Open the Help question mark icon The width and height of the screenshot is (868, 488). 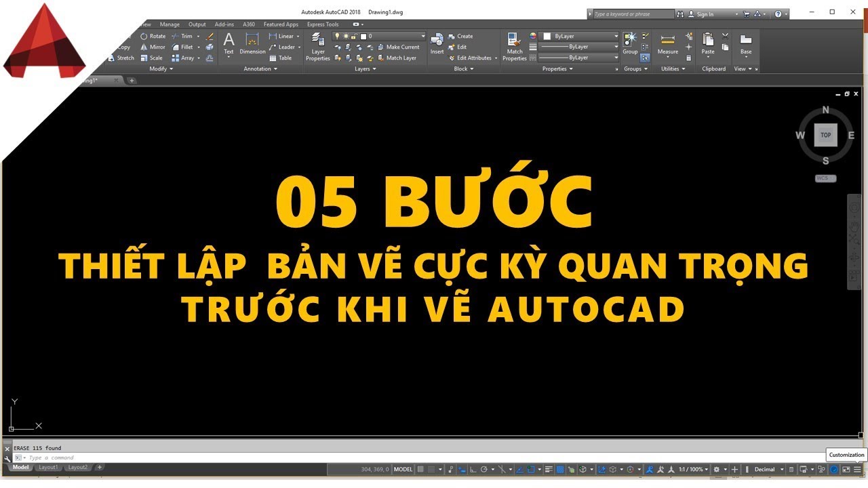[778, 14]
